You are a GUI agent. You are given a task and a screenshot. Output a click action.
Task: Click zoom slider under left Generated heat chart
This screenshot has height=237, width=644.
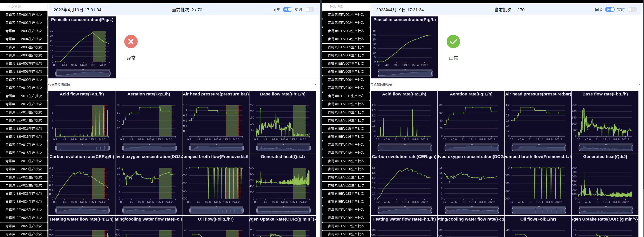283,211
